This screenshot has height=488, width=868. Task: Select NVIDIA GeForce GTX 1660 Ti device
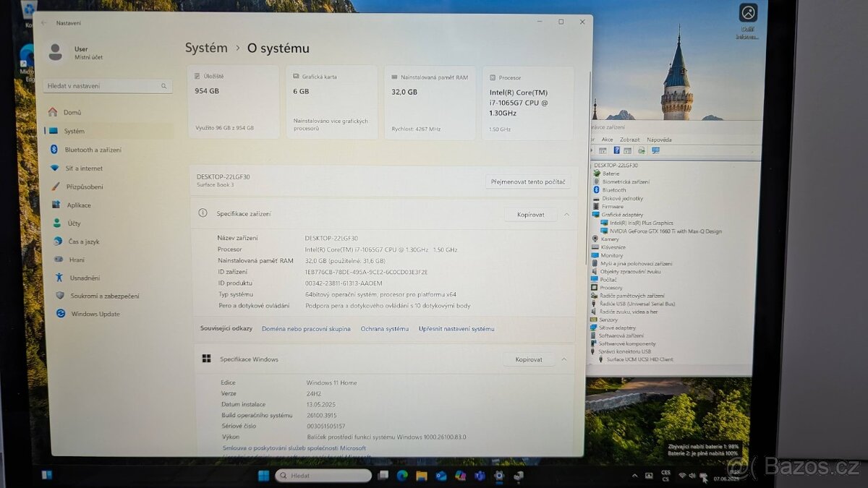pos(667,231)
